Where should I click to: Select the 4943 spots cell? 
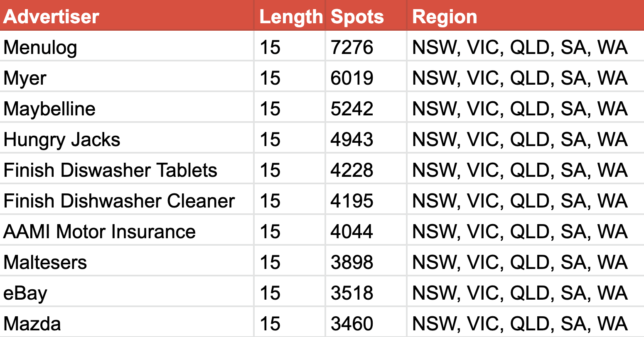(366, 138)
